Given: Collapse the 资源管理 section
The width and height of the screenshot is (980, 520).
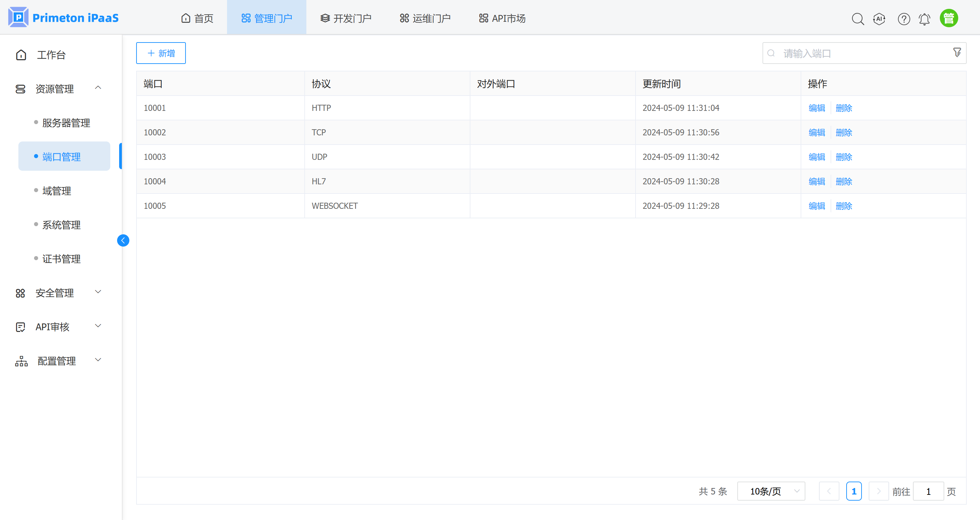Looking at the screenshot, I should pyautogui.click(x=98, y=88).
